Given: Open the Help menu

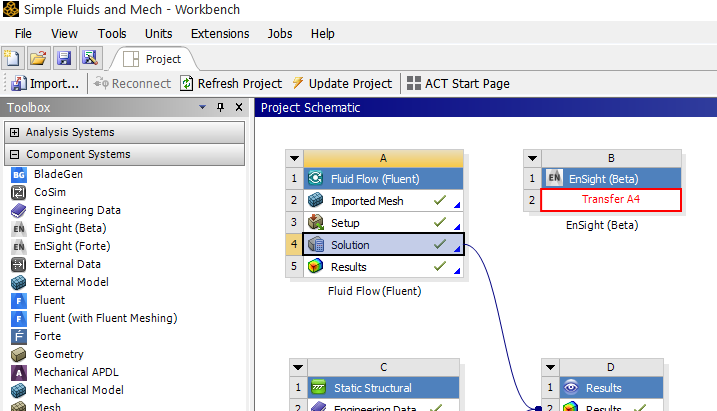Looking at the screenshot, I should pos(323,34).
